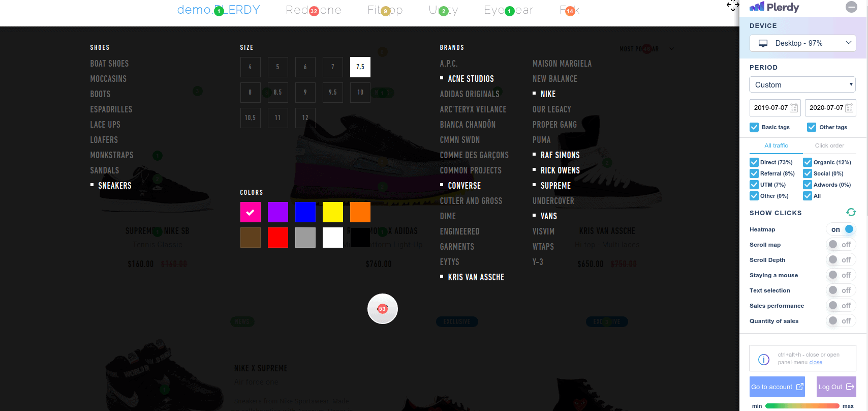Image resolution: width=868 pixels, height=411 pixels.
Task: Select the yellow color swatch
Action: click(333, 212)
